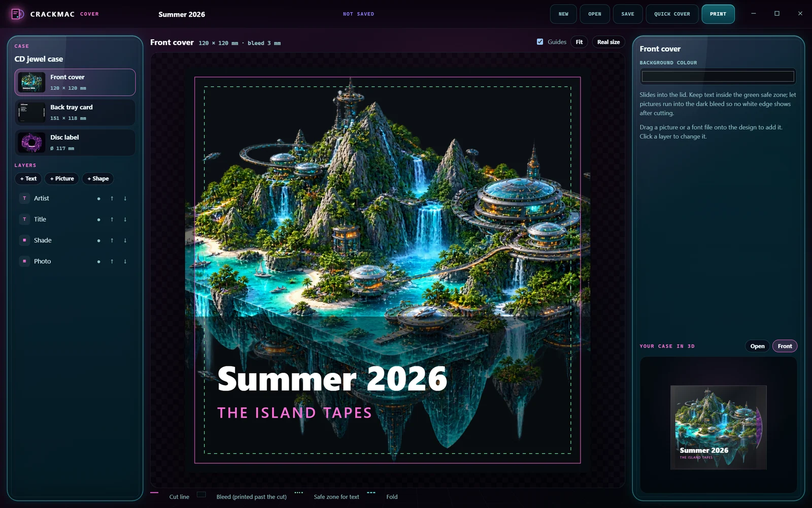Show the 3D case Open view
Viewport: 812px width, 508px height.
click(x=757, y=346)
